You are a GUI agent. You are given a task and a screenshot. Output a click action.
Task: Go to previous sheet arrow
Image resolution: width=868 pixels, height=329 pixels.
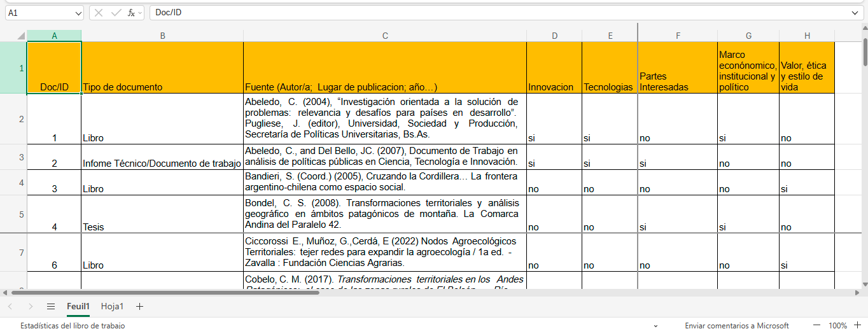pos(10,307)
